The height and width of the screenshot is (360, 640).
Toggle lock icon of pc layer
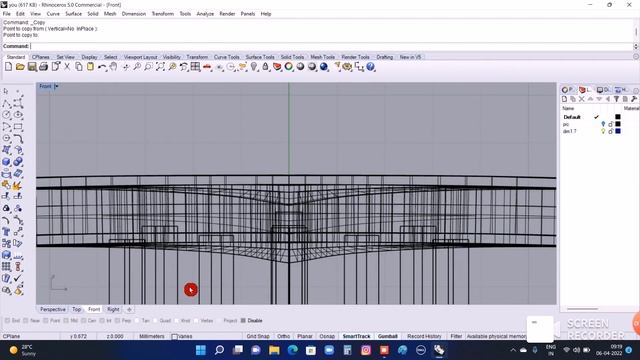[x=611, y=124]
